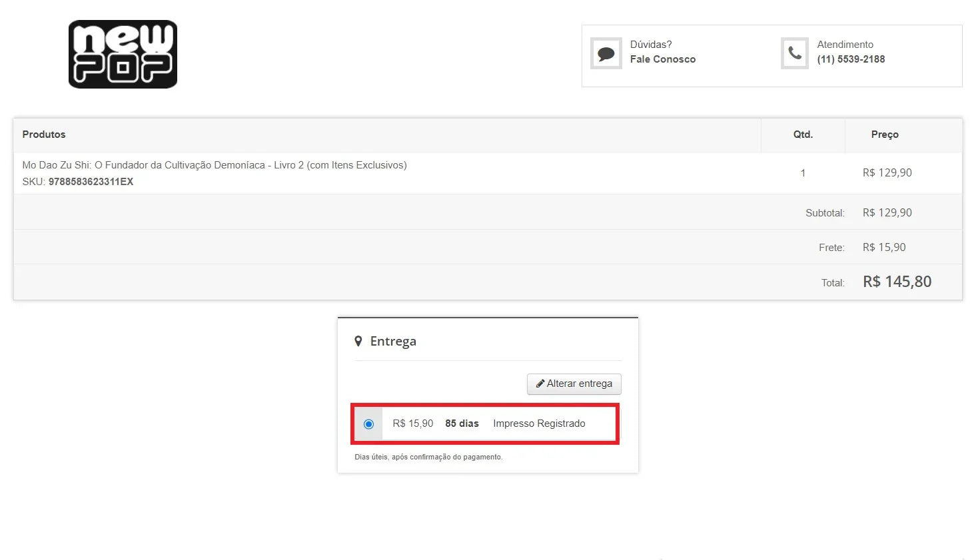The width and height of the screenshot is (976, 560).
Task: Click the Preço column header
Action: (884, 135)
